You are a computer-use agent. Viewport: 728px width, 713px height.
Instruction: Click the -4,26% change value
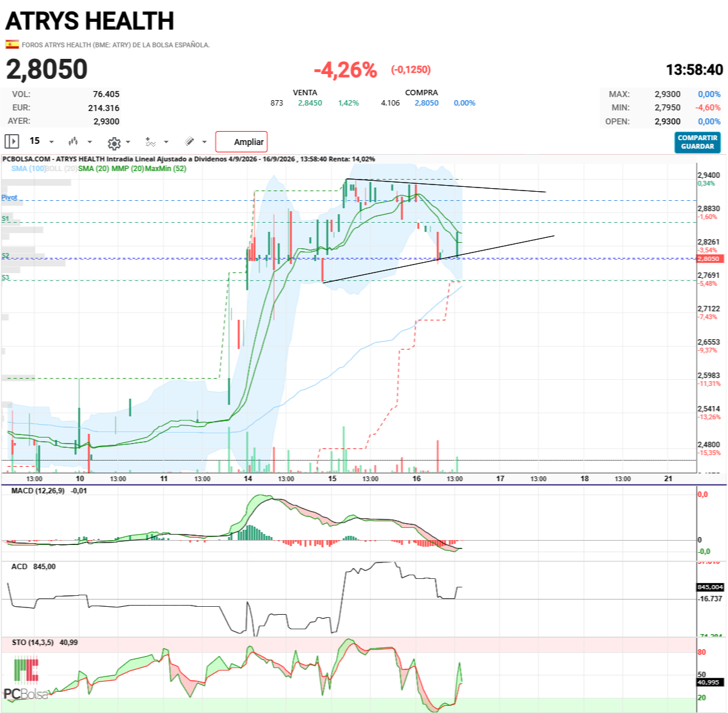(x=345, y=70)
